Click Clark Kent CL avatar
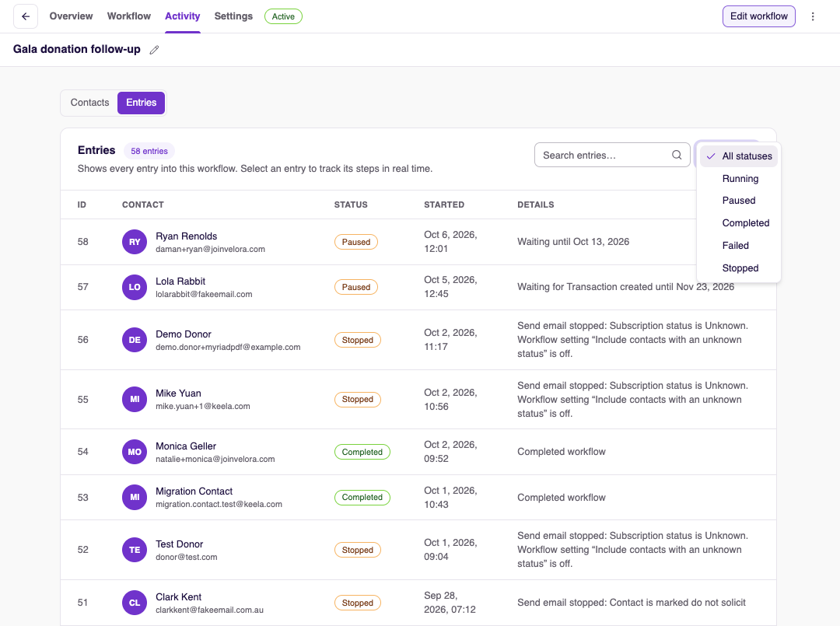840x626 pixels. (135, 603)
